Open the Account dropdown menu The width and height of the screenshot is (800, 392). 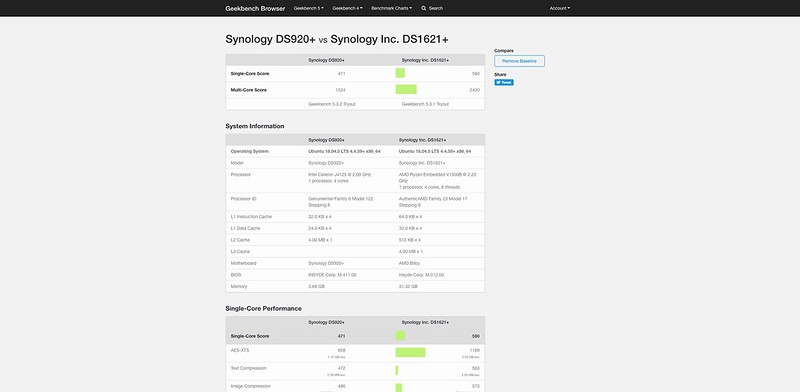point(560,8)
